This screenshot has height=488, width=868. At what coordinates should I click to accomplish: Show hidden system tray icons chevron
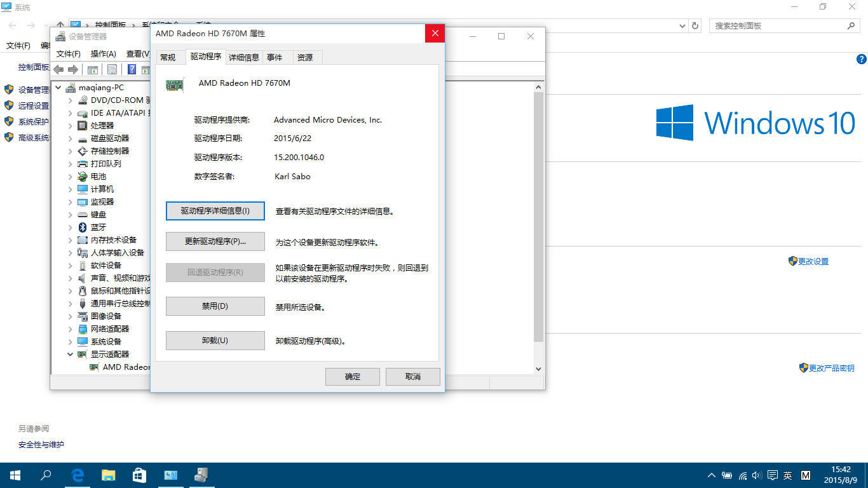(x=710, y=475)
